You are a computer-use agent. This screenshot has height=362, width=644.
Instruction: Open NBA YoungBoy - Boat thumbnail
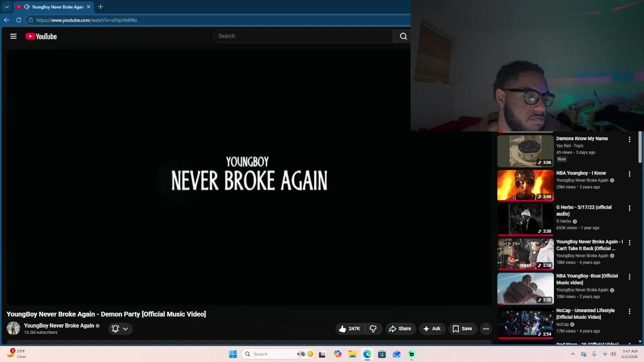525,289
